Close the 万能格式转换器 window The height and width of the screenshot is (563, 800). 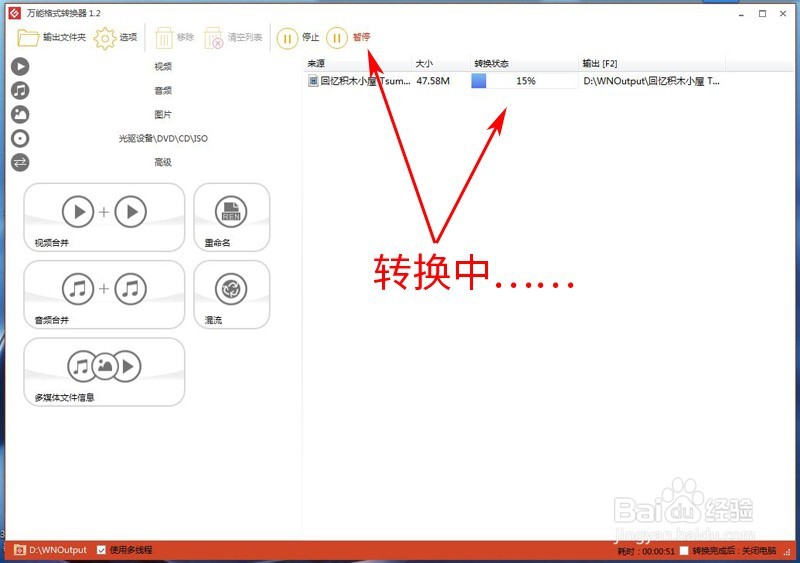(x=783, y=14)
